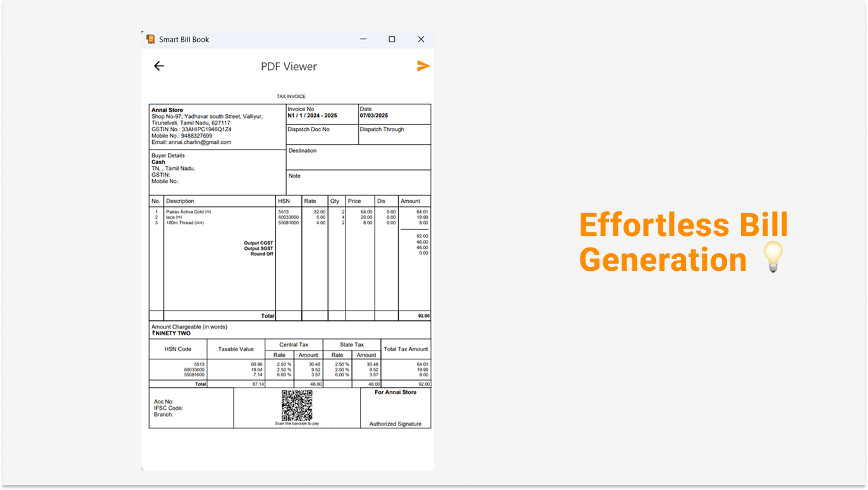The image size is (868, 490).
Task: Select the Dispatch Doc No field label
Action: [308, 129]
